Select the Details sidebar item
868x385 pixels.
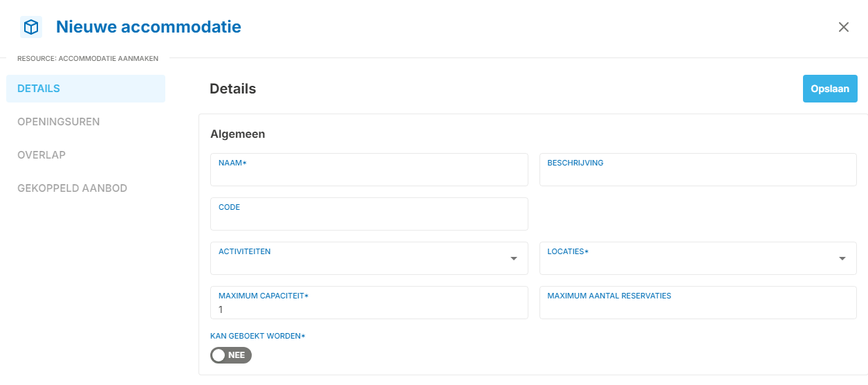86,89
